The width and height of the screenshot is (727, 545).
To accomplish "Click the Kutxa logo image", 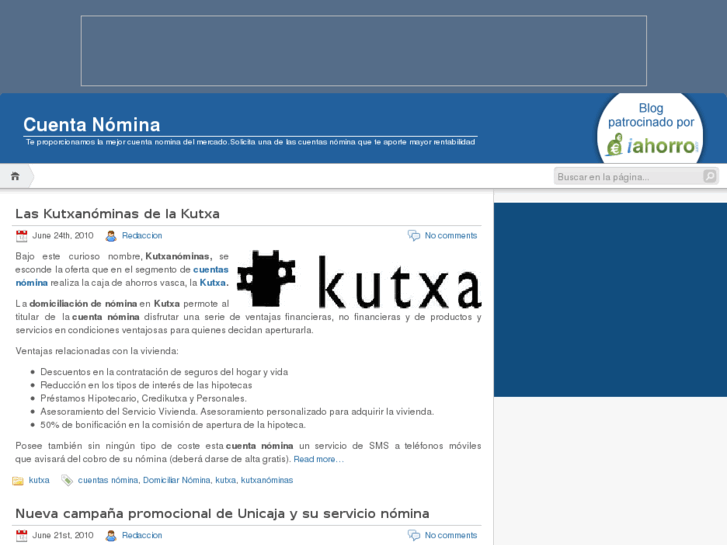I will 359,279.
